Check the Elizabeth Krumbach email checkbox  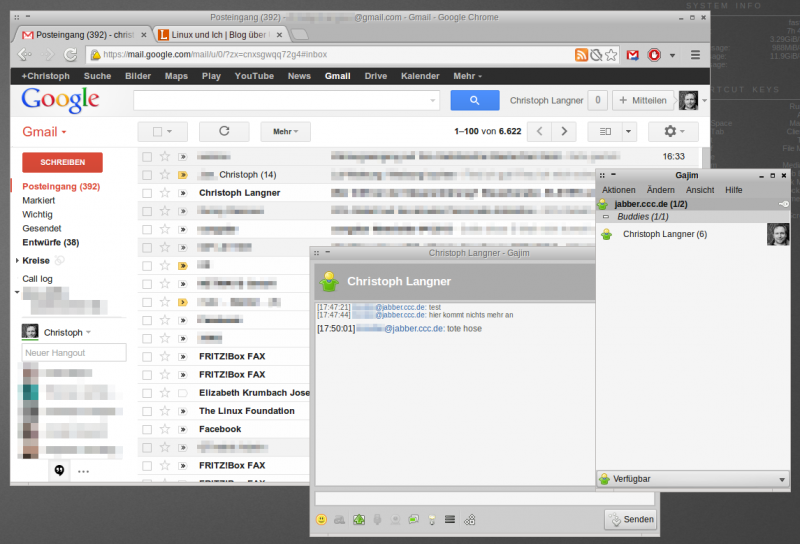point(147,393)
